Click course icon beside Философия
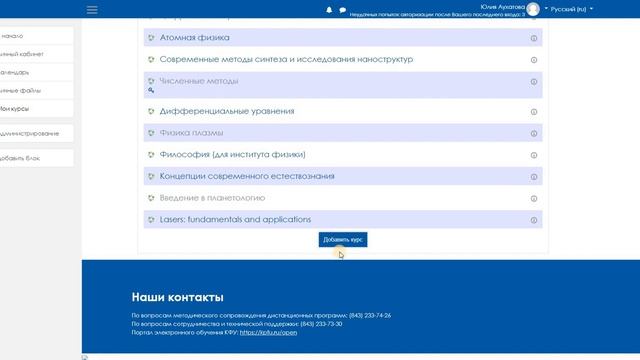Viewport: 640px width, 360px height. point(151,154)
